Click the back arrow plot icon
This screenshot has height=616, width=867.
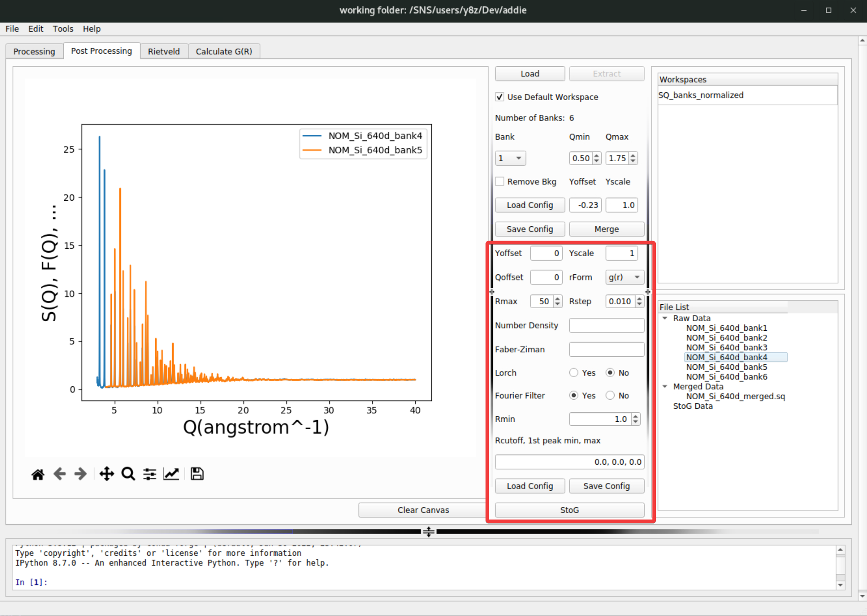(x=59, y=474)
